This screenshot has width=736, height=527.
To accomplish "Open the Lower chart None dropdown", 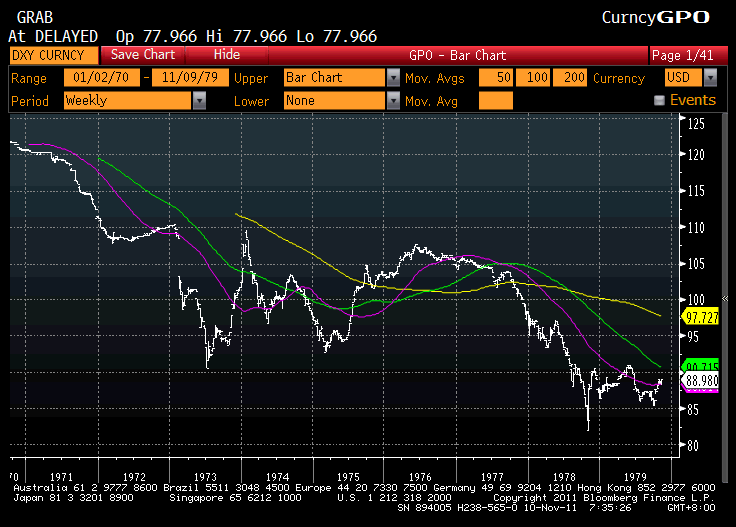I will 393,100.
